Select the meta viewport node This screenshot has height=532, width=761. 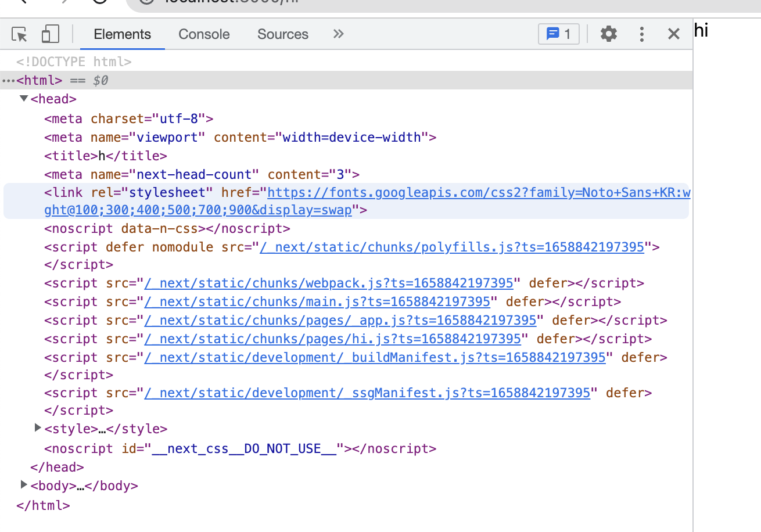point(240,137)
